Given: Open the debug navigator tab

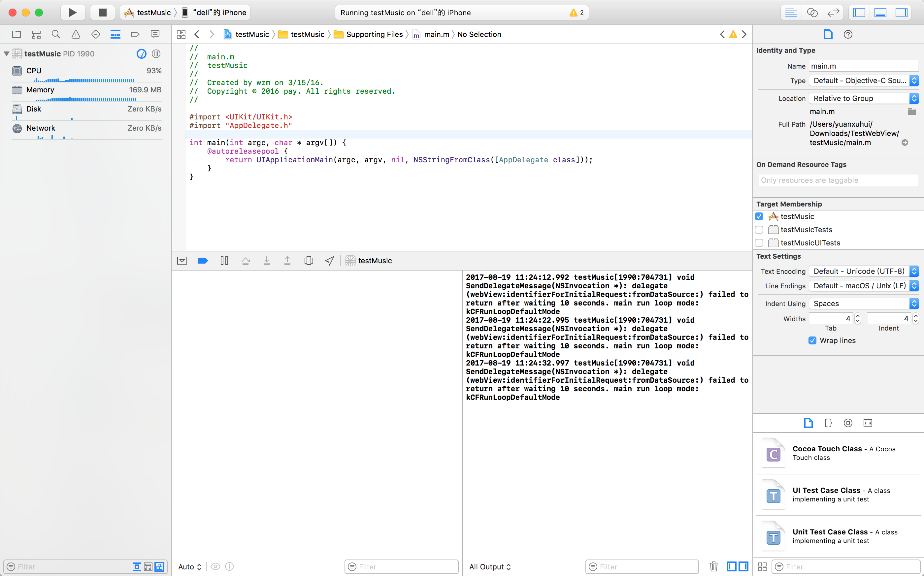Looking at the screenshot, I should [115, 34].
